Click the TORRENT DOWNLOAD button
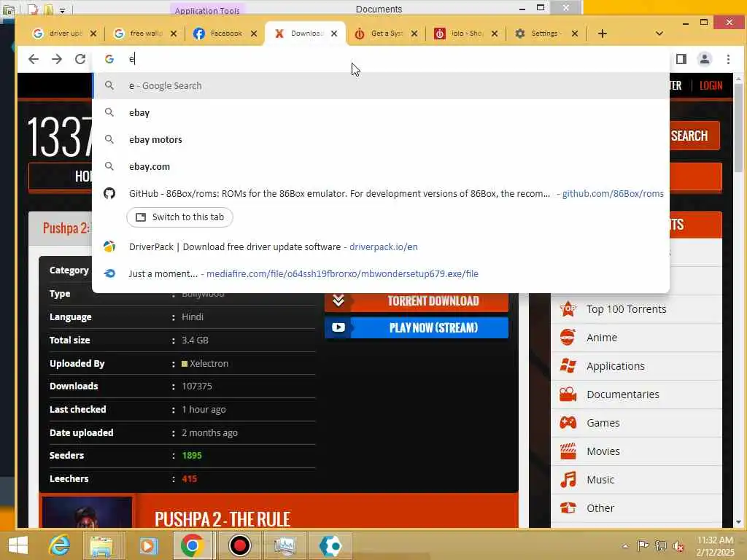This screenshot has height=560, width=747. coord(417,301)
